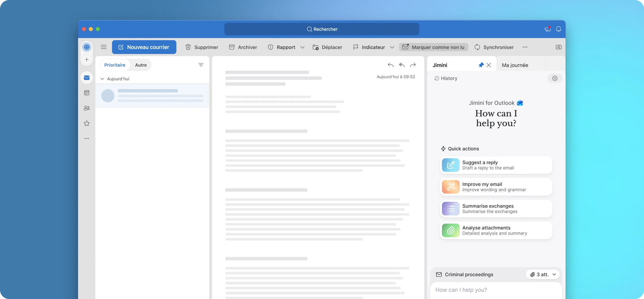Select the Jimini pane tab
Viewport: 644px width, 299px height.
(x=440, y=65)
